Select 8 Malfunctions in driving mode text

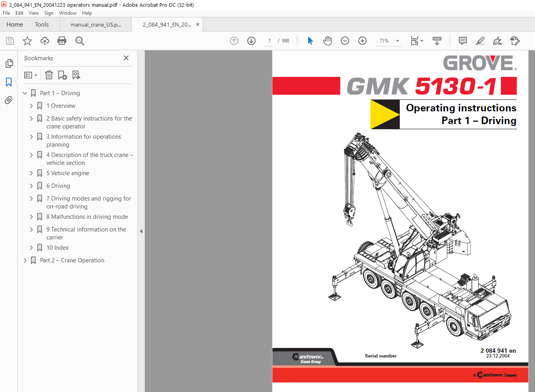pos(87,217)
